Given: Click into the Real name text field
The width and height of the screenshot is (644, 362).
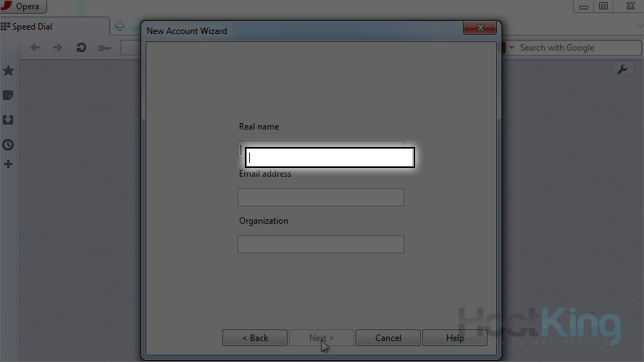Looking at the screenshot, I should [x=330, y=157].
